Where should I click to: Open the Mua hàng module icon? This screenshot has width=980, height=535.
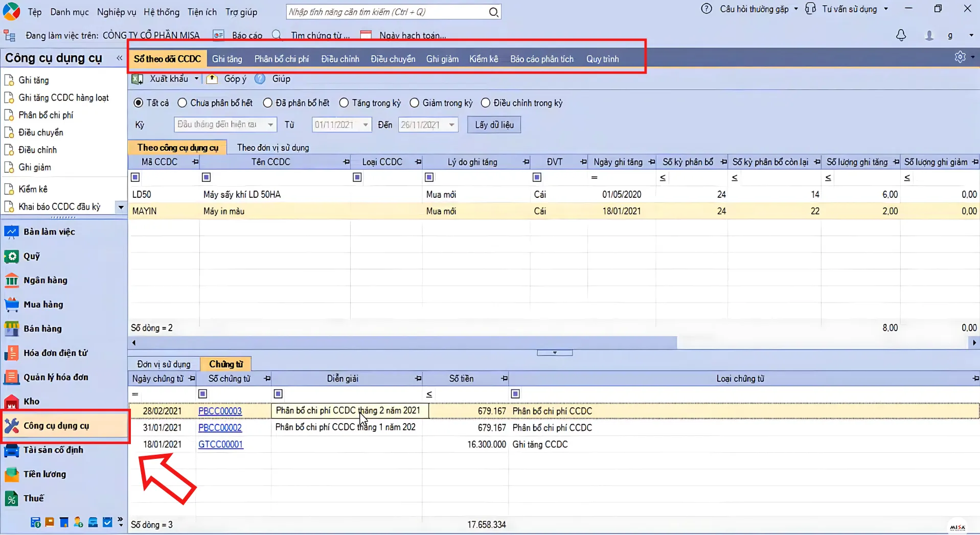[11, 305]
